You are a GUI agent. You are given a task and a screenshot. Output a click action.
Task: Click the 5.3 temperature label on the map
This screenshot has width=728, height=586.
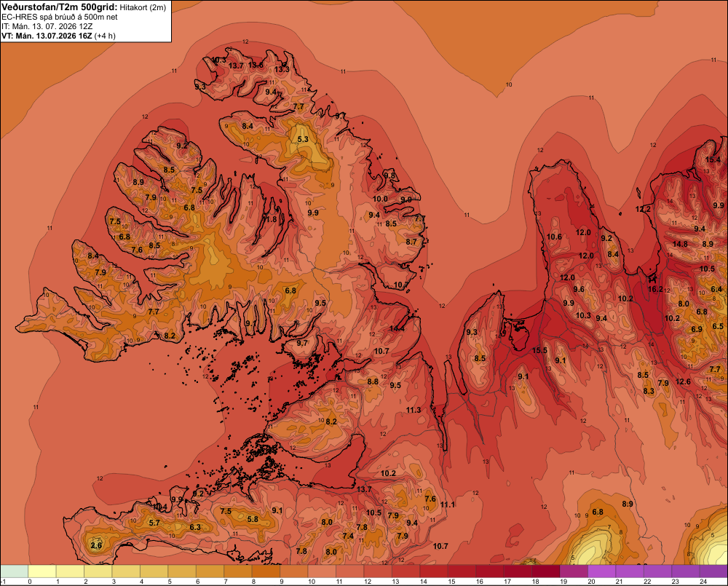tap(303, 139)
